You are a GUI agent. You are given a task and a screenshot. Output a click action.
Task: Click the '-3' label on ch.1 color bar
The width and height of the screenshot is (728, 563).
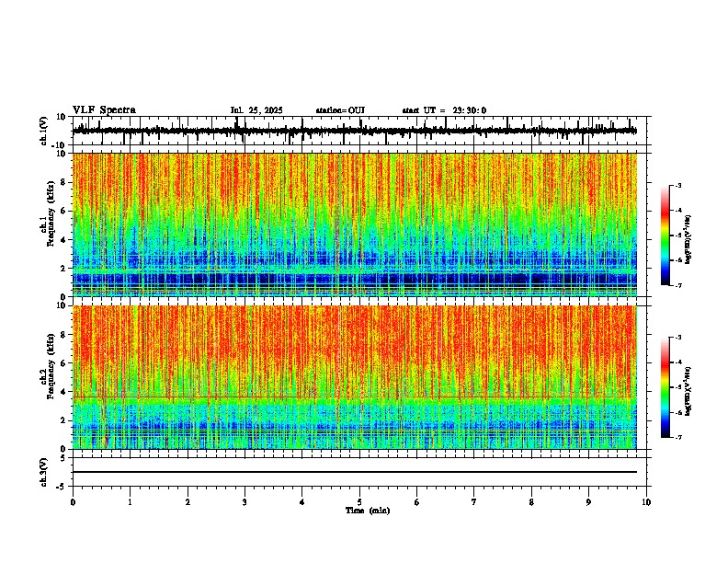[678, 186]
